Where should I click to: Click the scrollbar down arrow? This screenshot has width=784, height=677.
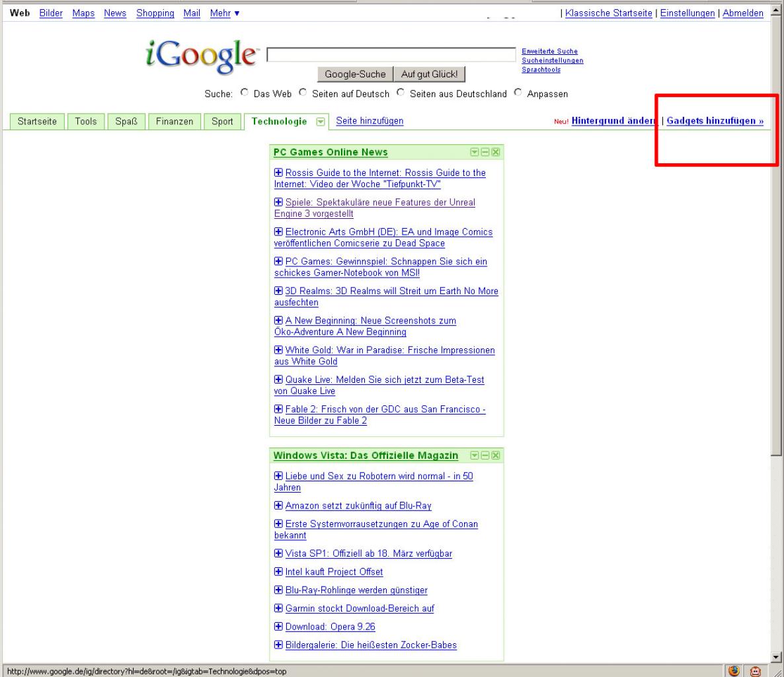pos(776,657)
